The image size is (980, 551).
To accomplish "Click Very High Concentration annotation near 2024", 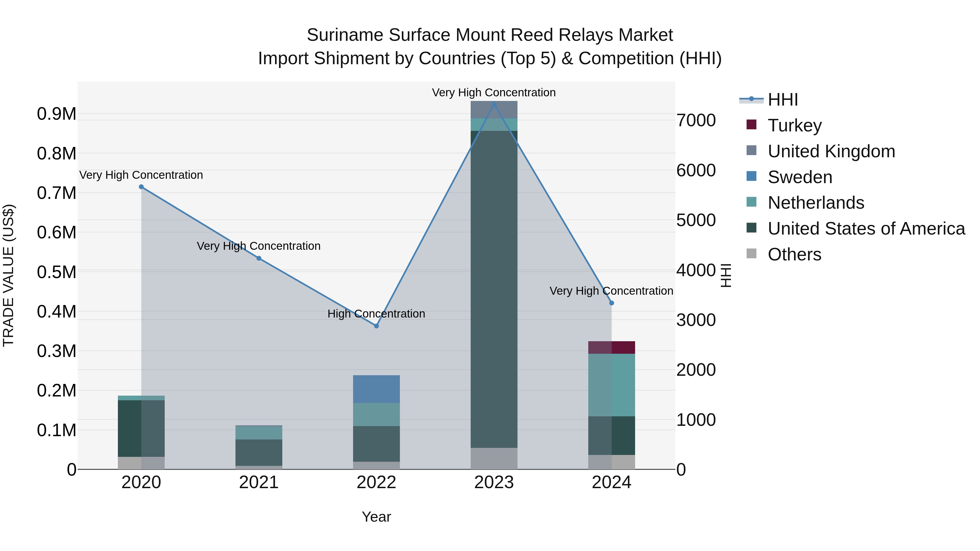I will coord(611,291).
